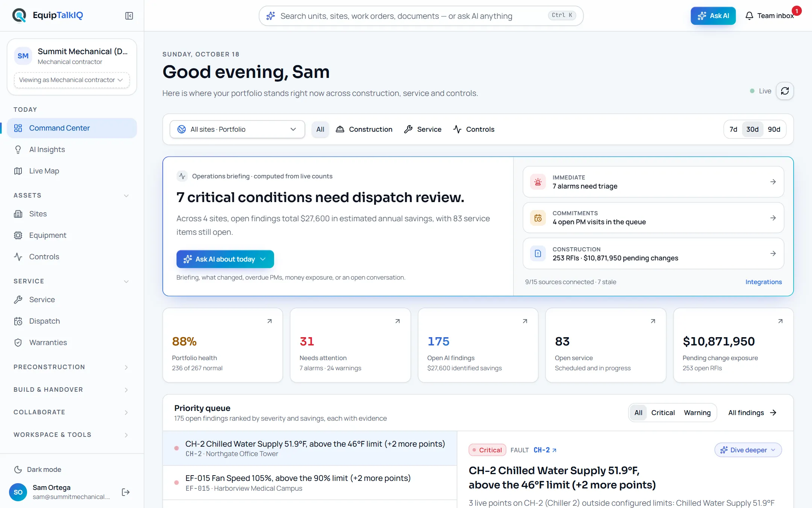The width and height of the screenshot is (812, 508).
Task: Collapse the sidebar panel icon
Action: [x=129, y=16]
